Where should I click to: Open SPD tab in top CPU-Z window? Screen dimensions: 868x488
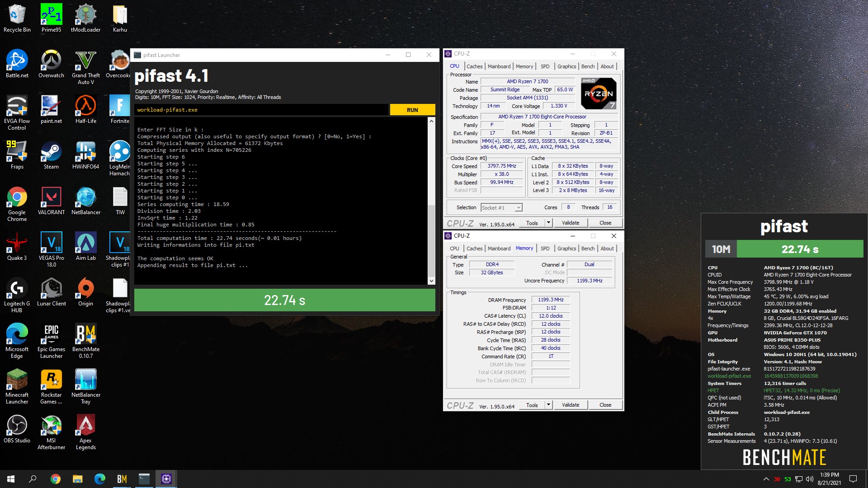pyautogui.click(x=545, y=66)
